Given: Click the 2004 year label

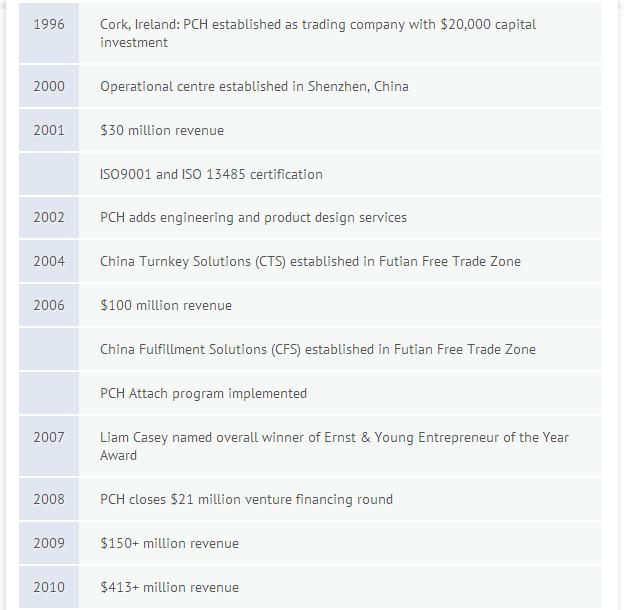Looking at the screenshot, I should [x=49, y=261].
